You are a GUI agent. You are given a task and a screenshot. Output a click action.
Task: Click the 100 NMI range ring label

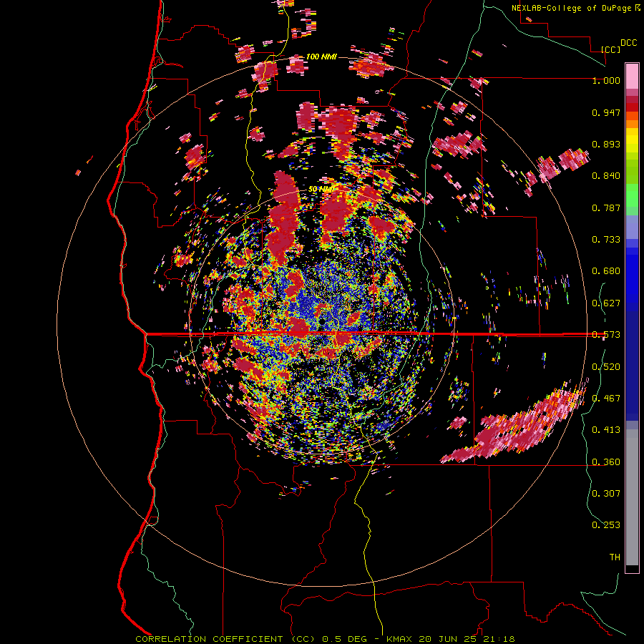(321, 57)
